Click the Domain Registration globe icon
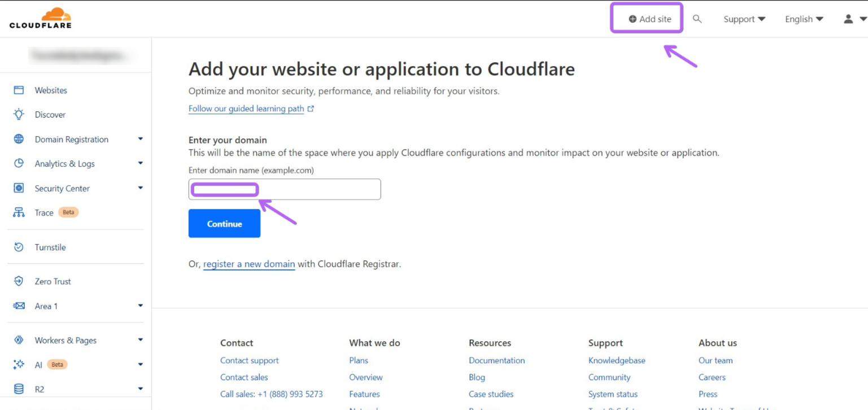Screen dimensions: 868x410 pos(19,139)
